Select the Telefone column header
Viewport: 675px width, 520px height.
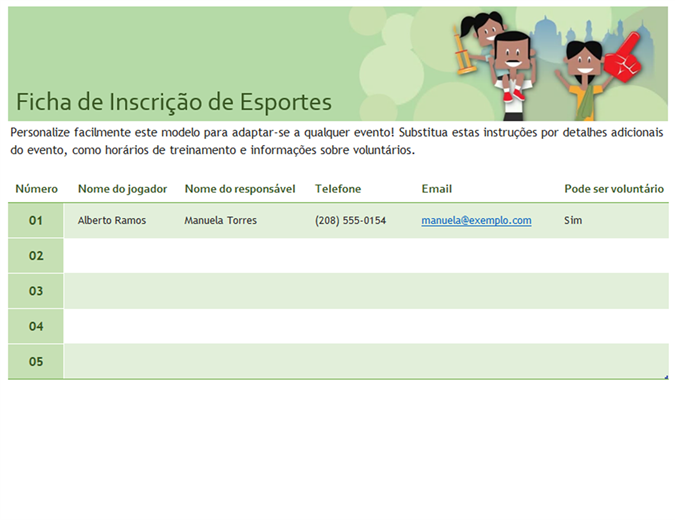[338, 189]
